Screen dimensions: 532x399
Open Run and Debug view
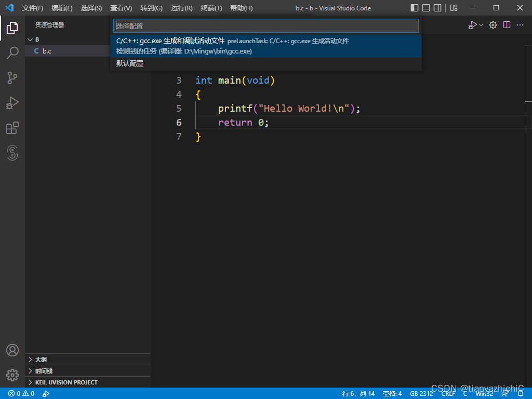[12, 103]
